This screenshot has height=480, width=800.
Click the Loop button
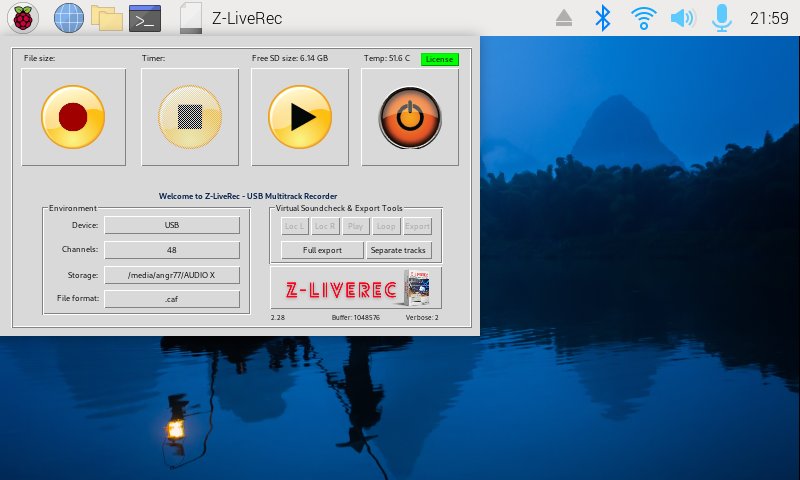pos(386,226)
